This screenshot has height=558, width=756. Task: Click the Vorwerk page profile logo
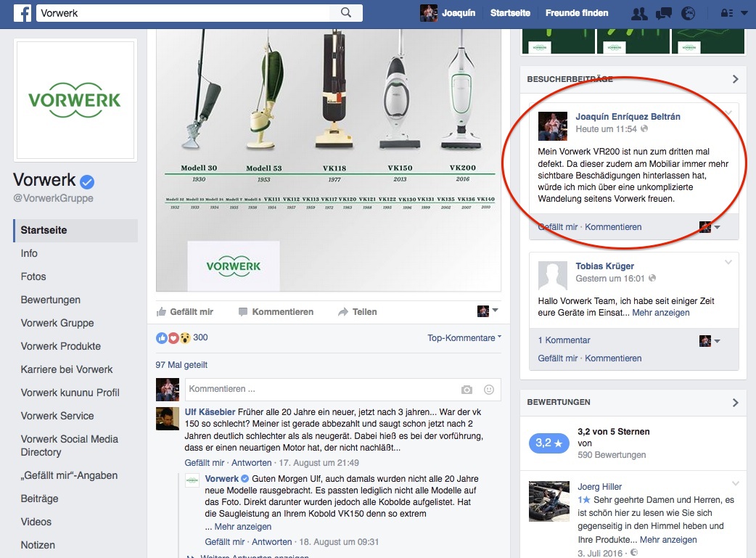(75, 100)
